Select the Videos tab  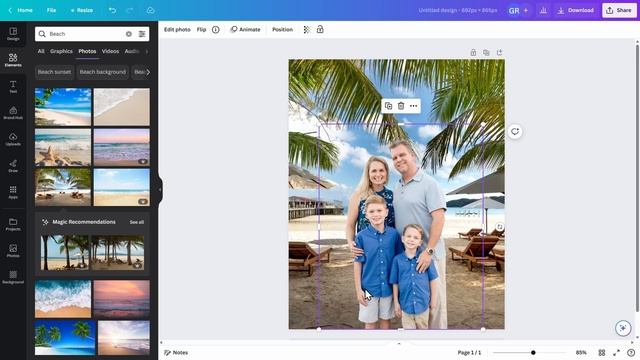point(110,51)
